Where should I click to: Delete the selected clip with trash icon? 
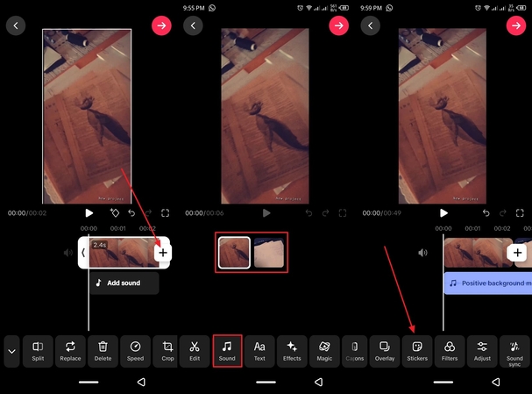[103, 351]
